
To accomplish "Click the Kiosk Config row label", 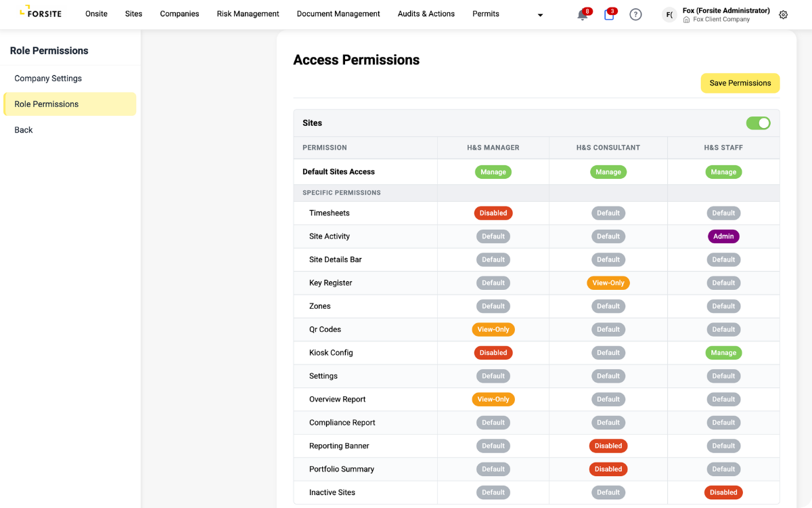I will tap(331, 353).
